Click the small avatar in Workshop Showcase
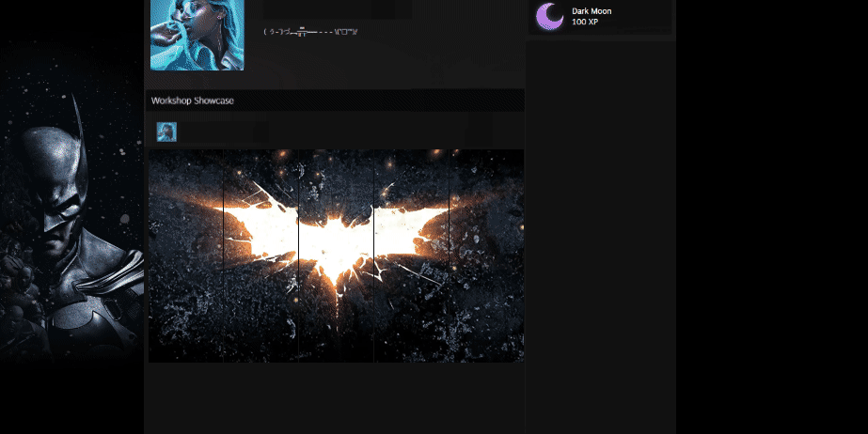 166,132
